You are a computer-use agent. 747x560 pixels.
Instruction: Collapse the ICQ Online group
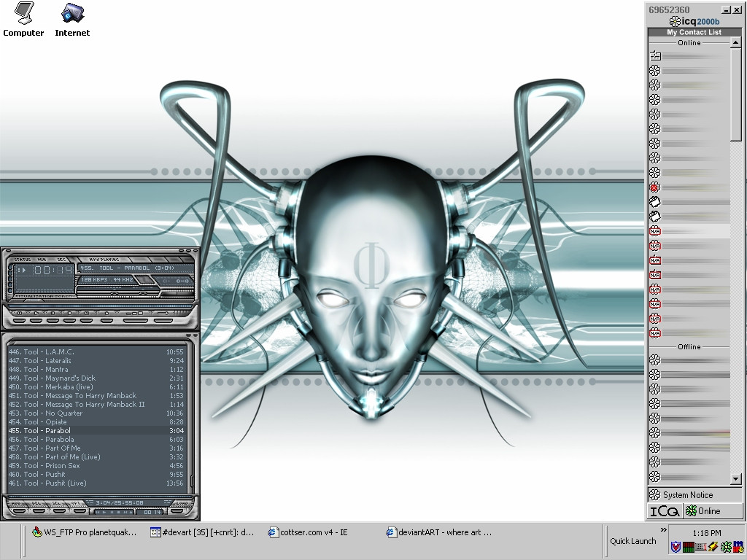click(689, 42)
